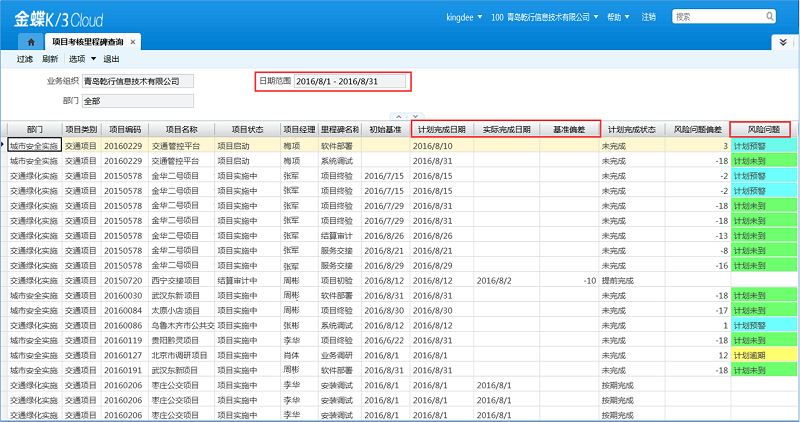
Task: Click initial baseline 2016/6/22
Action: pos(386,340)
